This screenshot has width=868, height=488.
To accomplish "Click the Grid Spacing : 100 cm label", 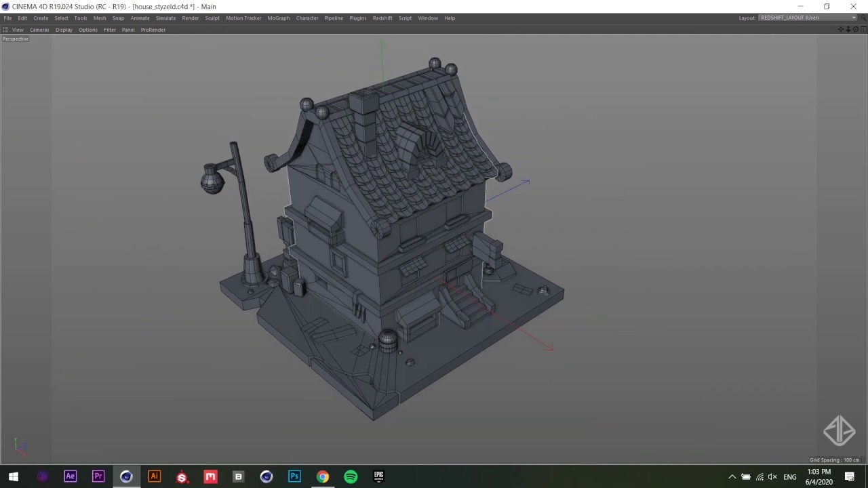I will [834, 460].
